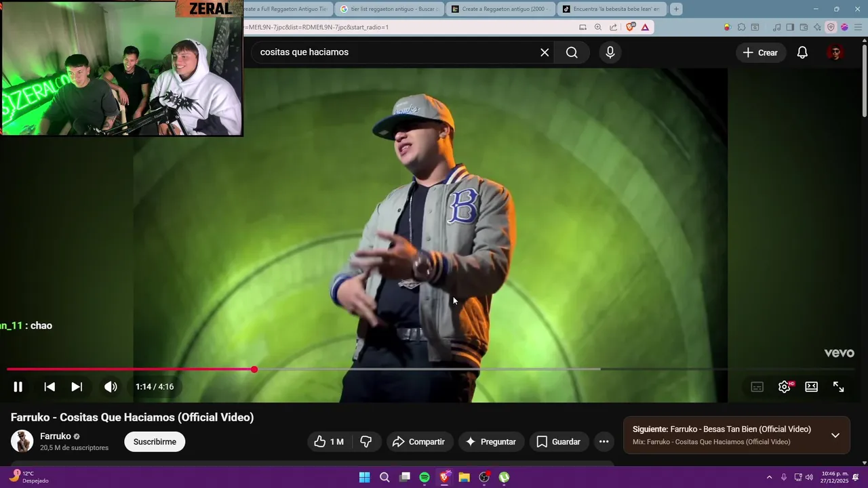Click the Suscribirme button
868x488 pixels.
155,442
